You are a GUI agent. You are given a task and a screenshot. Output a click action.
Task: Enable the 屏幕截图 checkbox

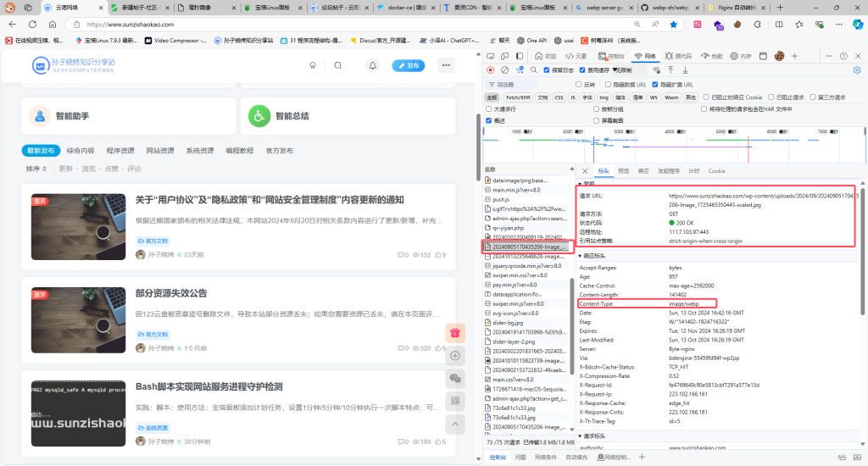click(596, 120)
